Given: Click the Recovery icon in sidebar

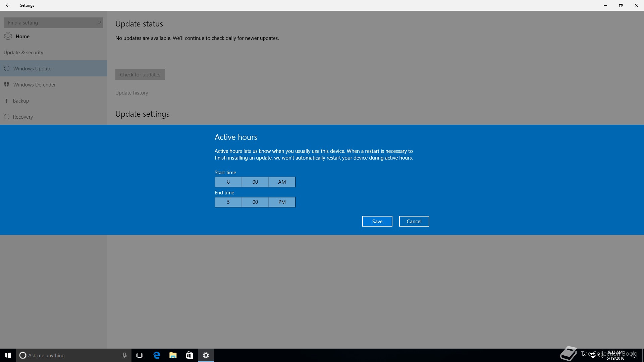Looking at the screenshot, I should click(x=6, y=117).
